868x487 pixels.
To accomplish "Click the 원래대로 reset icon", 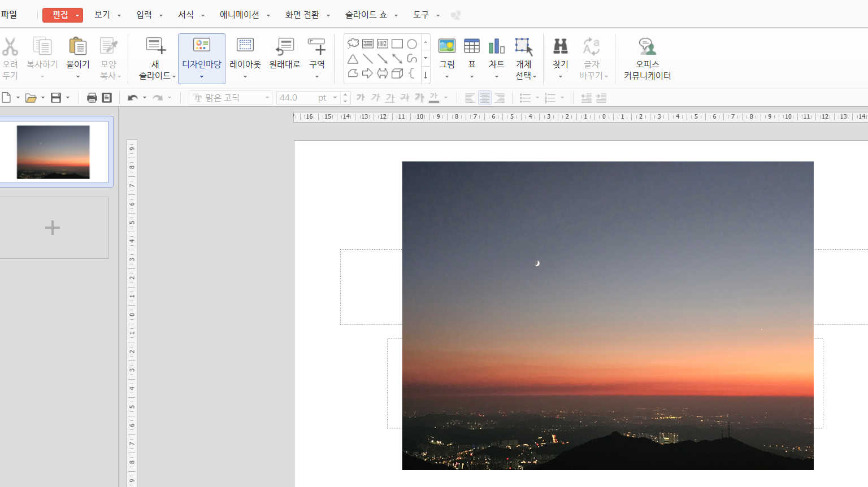I will pyautogui.click(x=285, y=46).
